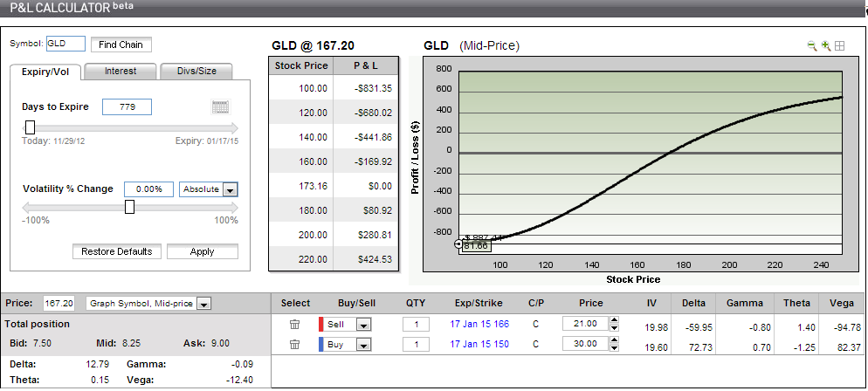This screenshot has height=391, width=868.
Task: Switch to the Divs/Size tab
Action: 196,72
